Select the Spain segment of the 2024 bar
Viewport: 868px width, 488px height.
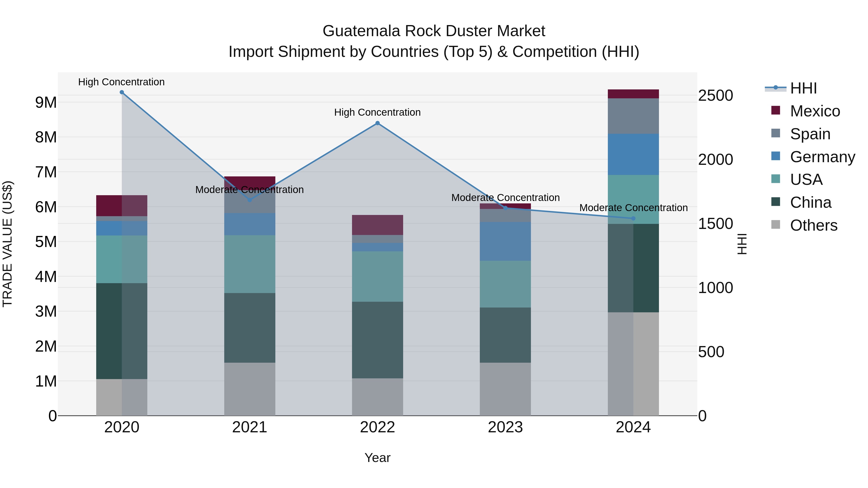coord(633,116)
